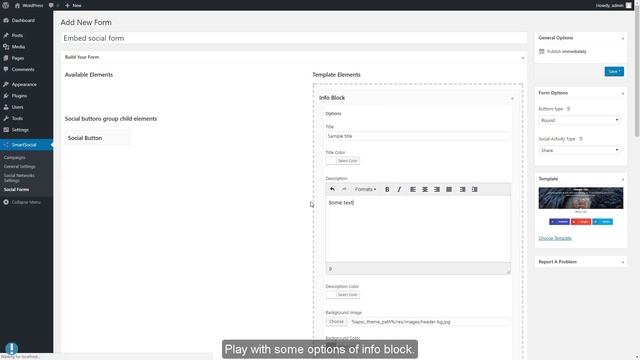Open General Settings submenu
The width and height of the screenshot is (640, 360).
click(x=20, y=167)
